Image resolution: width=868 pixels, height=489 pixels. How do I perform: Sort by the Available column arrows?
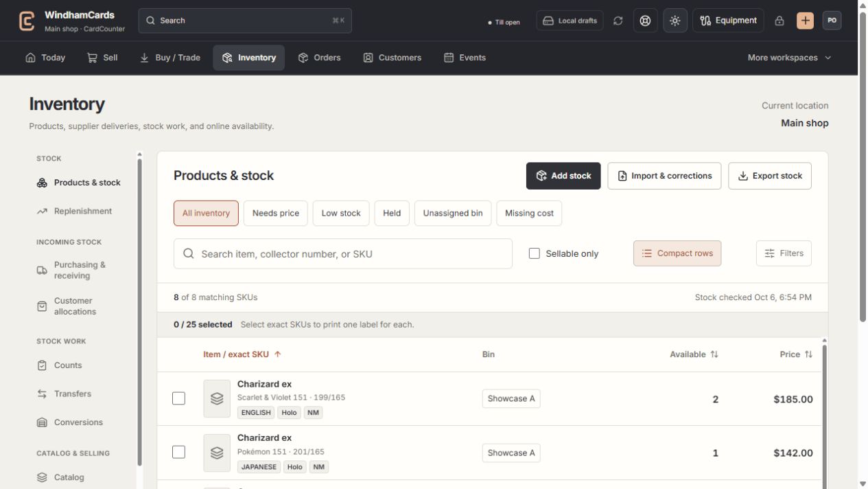coord(714,354)
